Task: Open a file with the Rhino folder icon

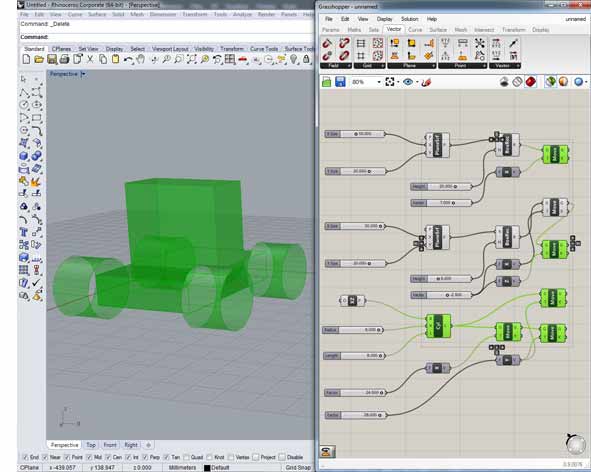Action: [x=38, y=59]
